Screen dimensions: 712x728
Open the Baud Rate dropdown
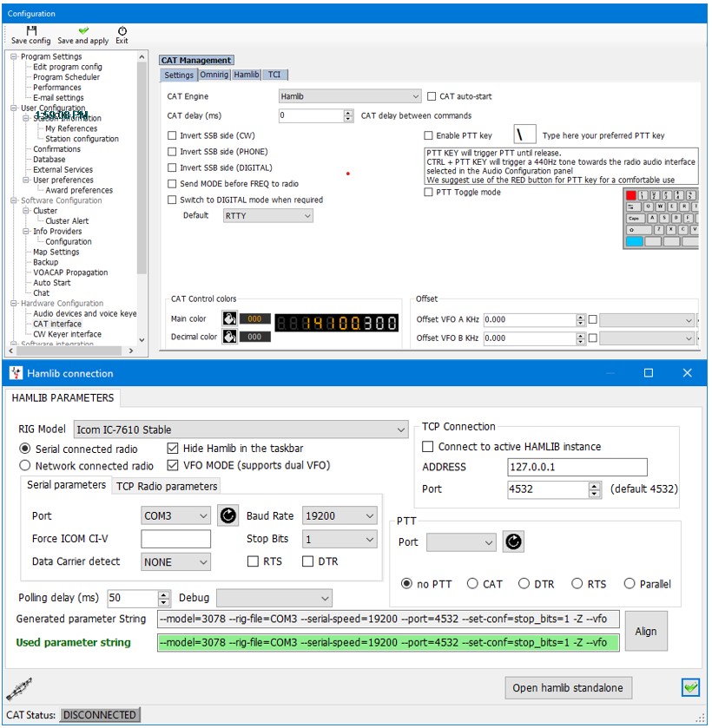(x=340, y=515)
